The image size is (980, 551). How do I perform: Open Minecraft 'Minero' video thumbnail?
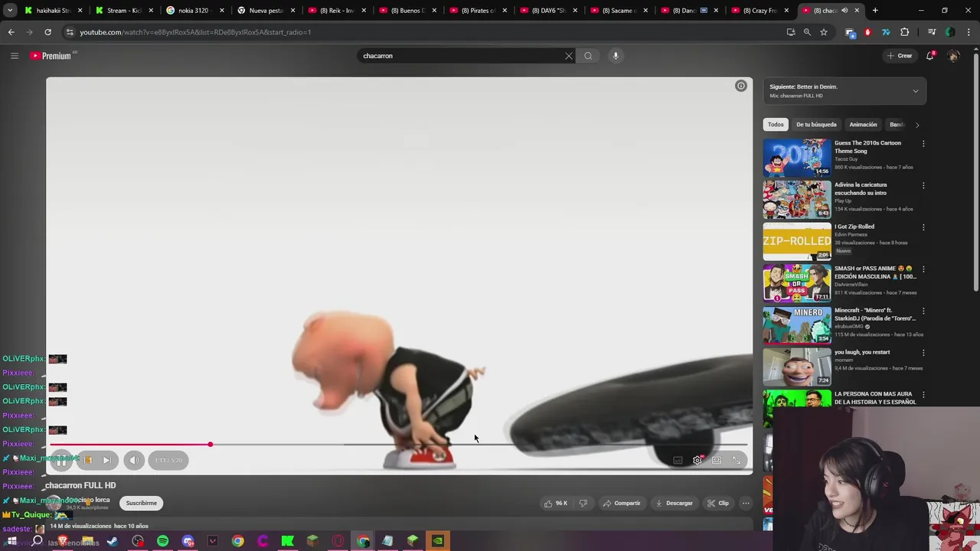click(x=796, y=325)
